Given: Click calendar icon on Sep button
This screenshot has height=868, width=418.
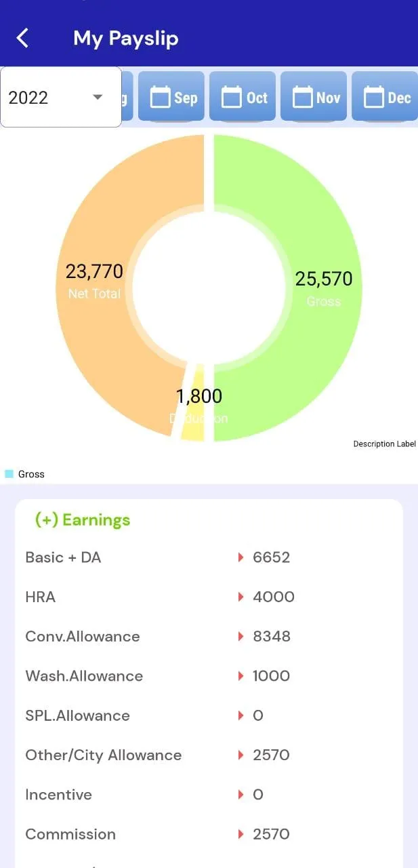Looking at the screenshot, I should (x=160, y=97).
